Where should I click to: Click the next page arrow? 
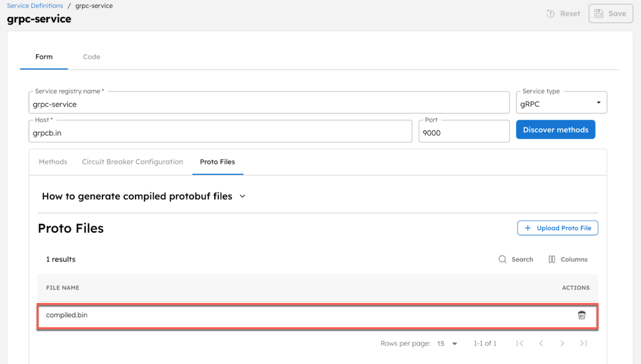(x=562, y=343)
